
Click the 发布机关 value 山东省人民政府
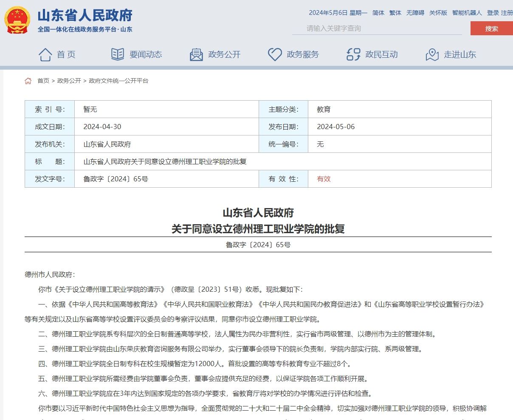107,144
